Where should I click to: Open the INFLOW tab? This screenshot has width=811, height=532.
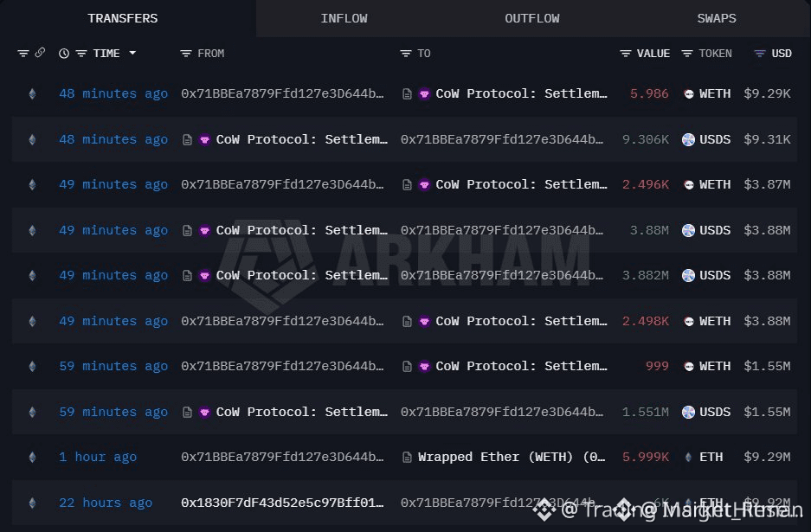tap(344, 19)
